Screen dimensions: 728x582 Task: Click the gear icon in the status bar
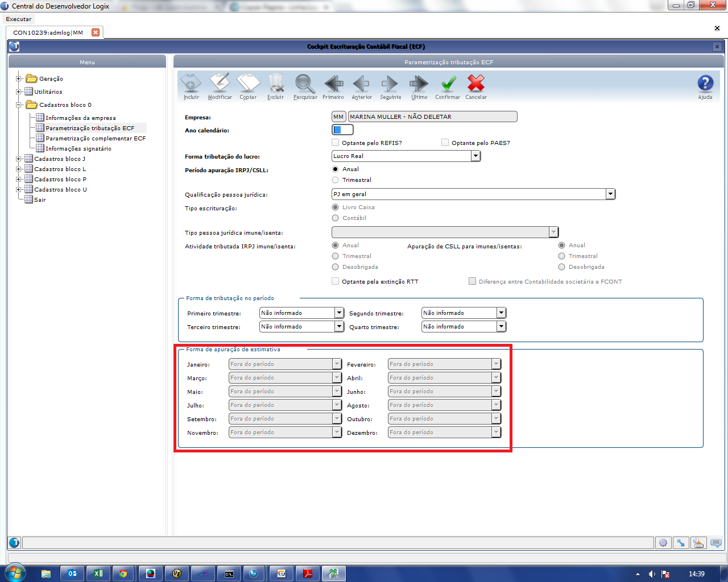663,543
